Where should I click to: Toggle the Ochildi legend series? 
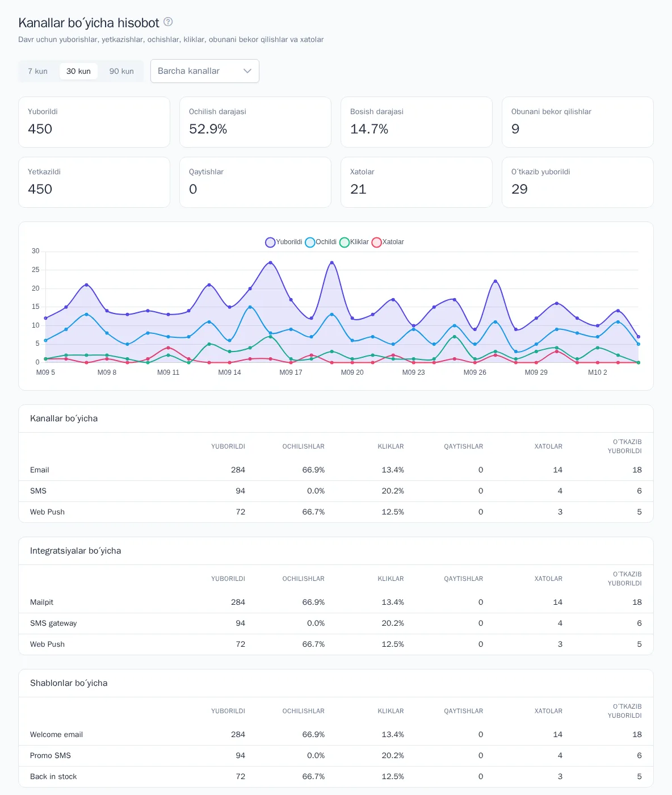pos(321,242)
